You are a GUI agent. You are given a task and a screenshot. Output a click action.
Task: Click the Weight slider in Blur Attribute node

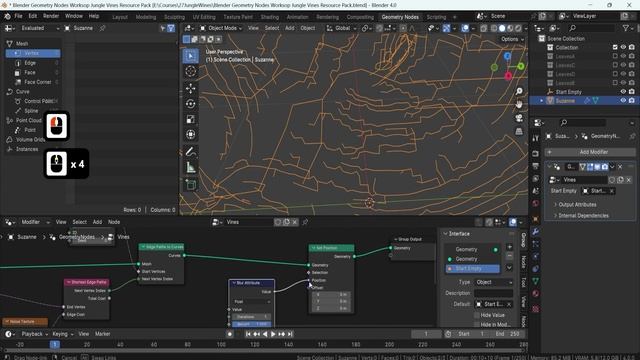click(251, 324)
